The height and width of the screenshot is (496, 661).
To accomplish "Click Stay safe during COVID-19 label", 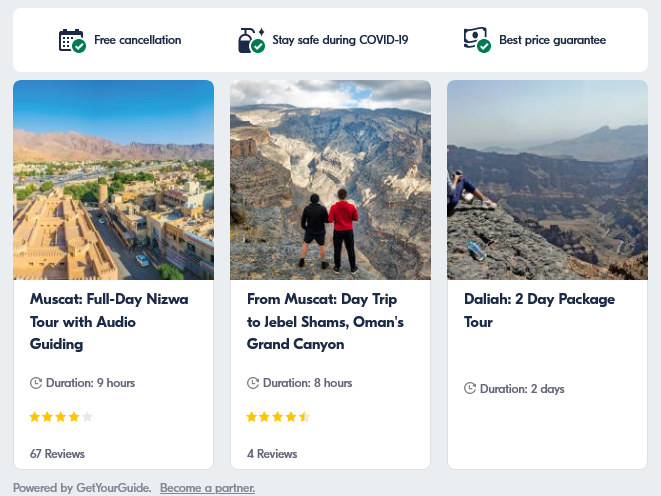I will pos(340,40).
